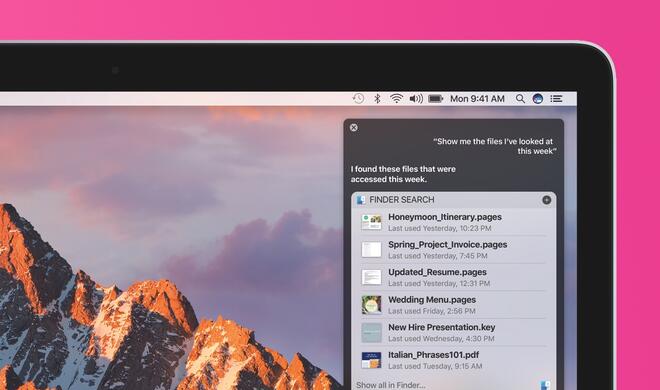The width and height of the screenshot is (660, 390).
Task: Open New Hire Presentation.key file
Action: pyautogui.click(x=453, y=332)
